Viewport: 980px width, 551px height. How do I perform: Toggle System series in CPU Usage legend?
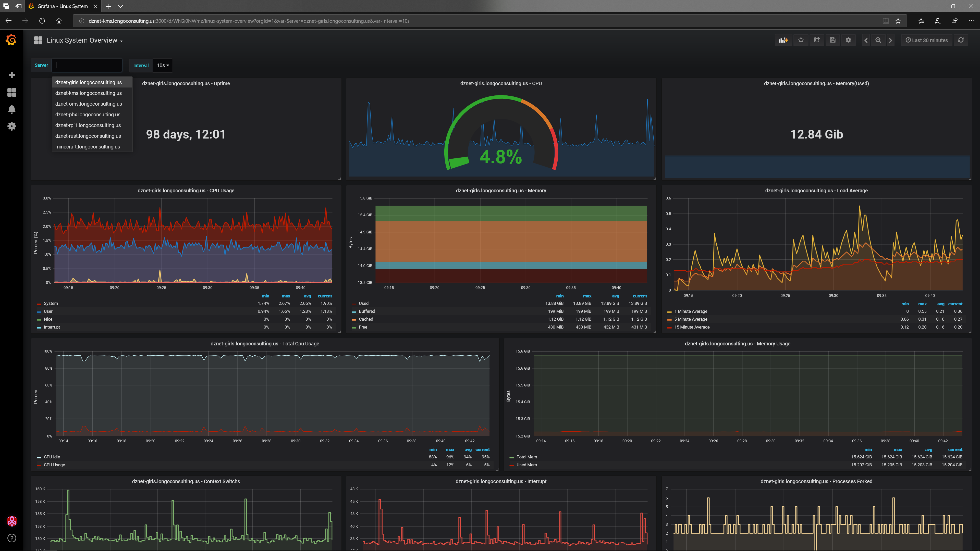(x=51, y=304)
